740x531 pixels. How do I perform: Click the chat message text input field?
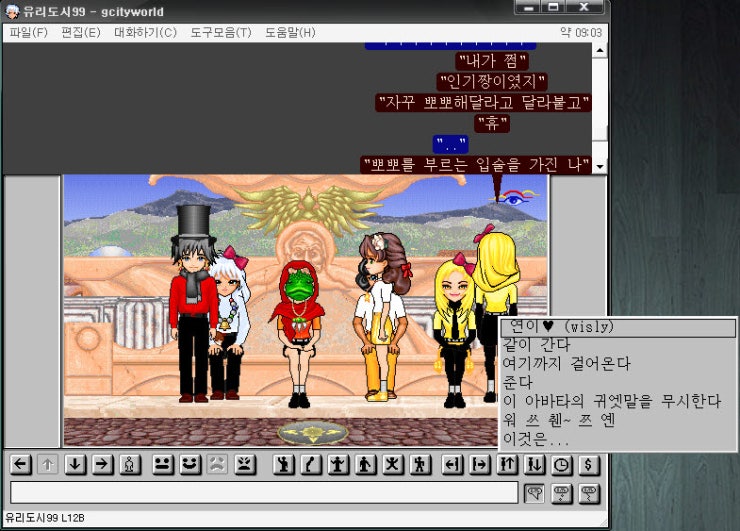tap(264, 492)
